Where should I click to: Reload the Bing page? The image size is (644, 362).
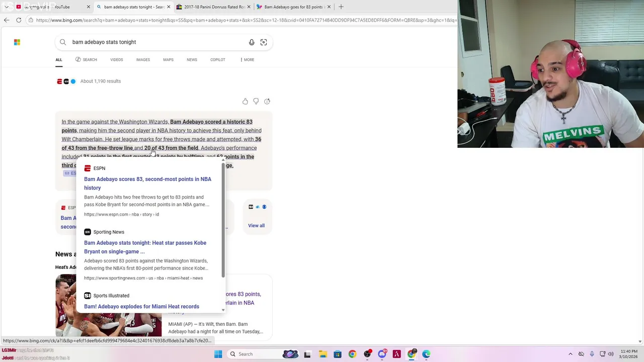pos(19,20)
